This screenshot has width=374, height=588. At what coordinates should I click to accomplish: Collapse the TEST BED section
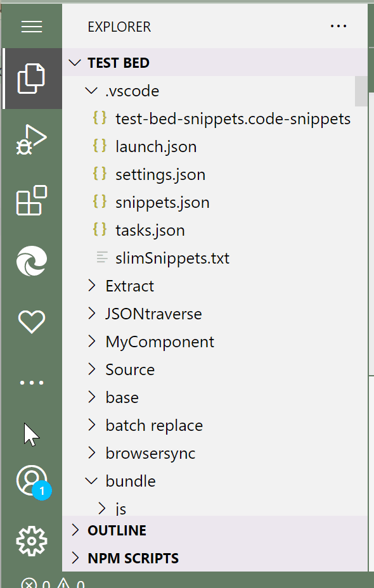click(75, 63)
